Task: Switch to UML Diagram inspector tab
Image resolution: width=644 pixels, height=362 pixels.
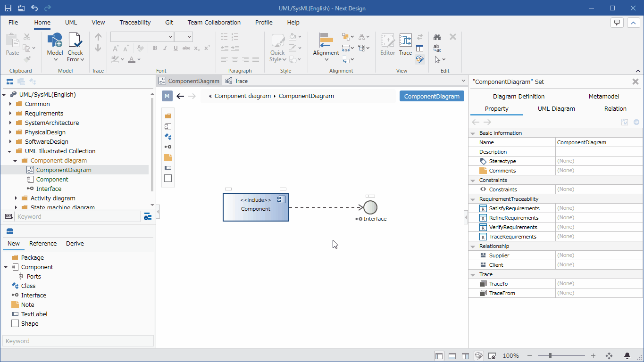Action: 556,108
